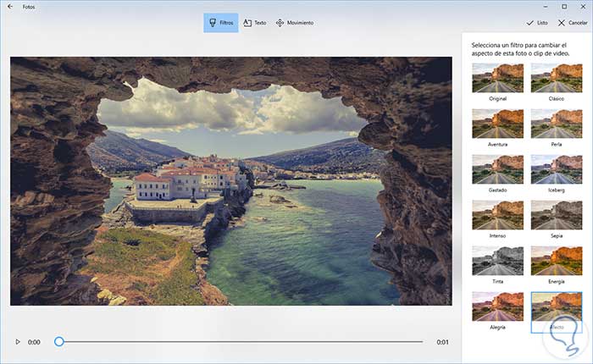Image resolution: width=593 pixels, height=364 pixels.
Task: Choose the Perla filter
Action: (557, 124)
